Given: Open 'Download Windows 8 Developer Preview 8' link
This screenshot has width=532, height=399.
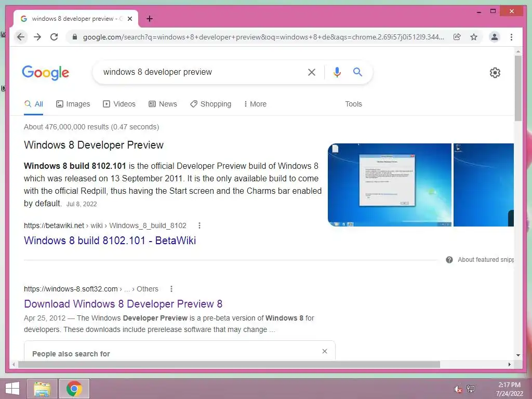Looking at the screenshot, I should pyautogui.click(x=123, y=304).
